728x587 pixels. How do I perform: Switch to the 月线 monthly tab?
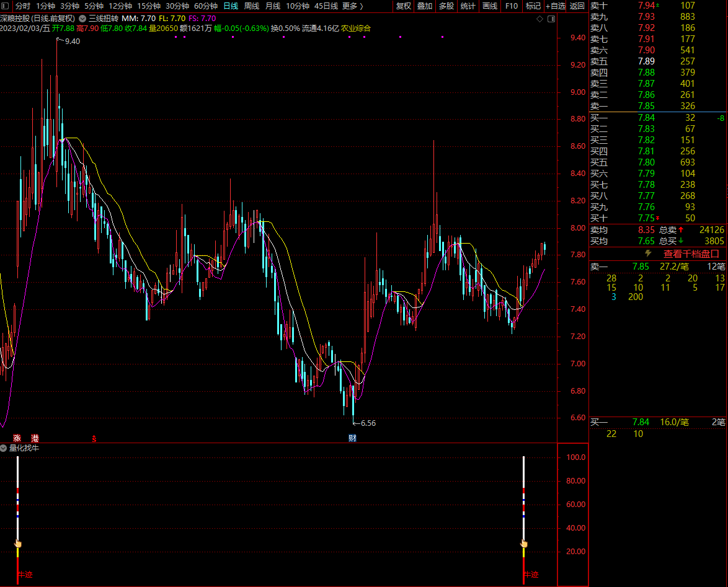[x=273, y=6]
